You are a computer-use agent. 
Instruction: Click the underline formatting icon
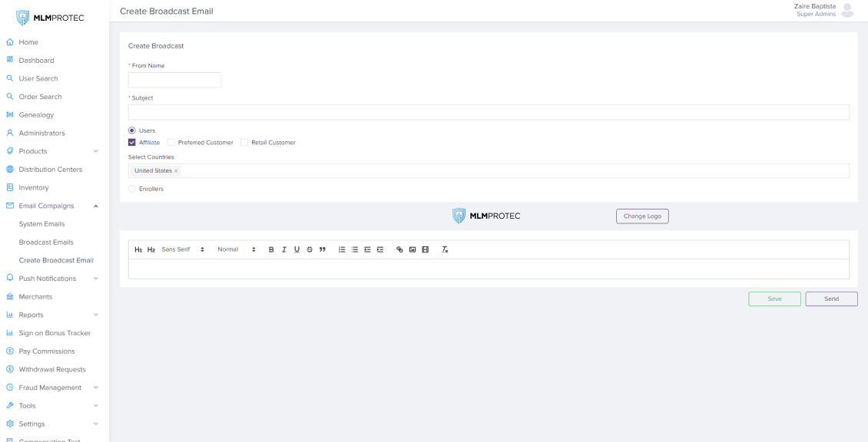(x=297, y=249)
